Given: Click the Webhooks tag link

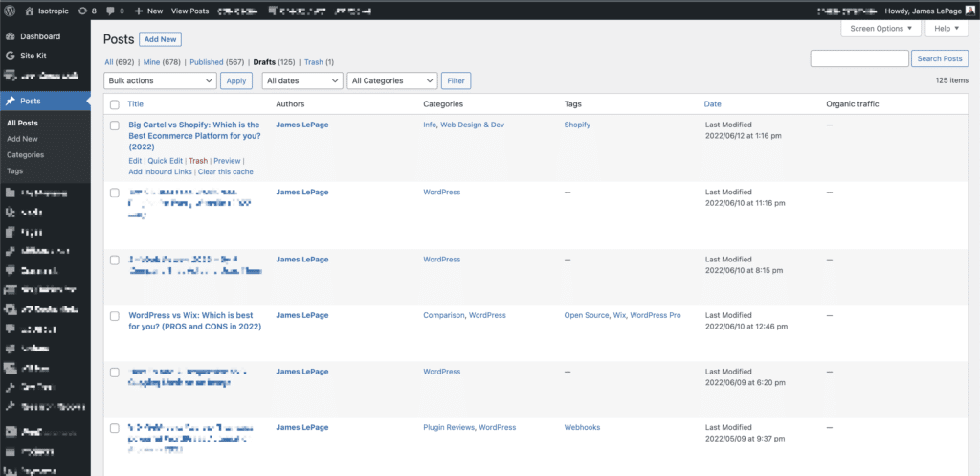Looking at the screenshot, I should pyautogui.click(x=582, y=428).
